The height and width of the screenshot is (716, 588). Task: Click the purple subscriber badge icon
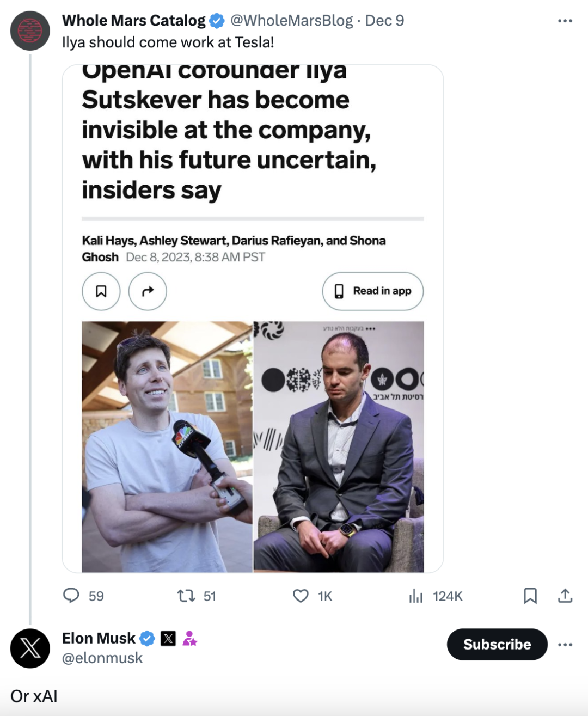click(x=189, y=638)
